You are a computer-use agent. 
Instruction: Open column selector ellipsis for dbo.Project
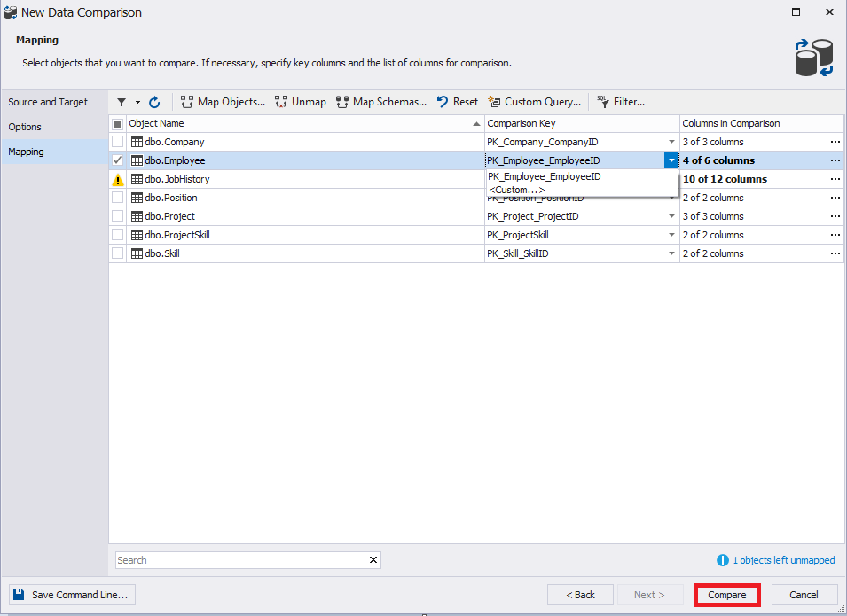(835, 216)
